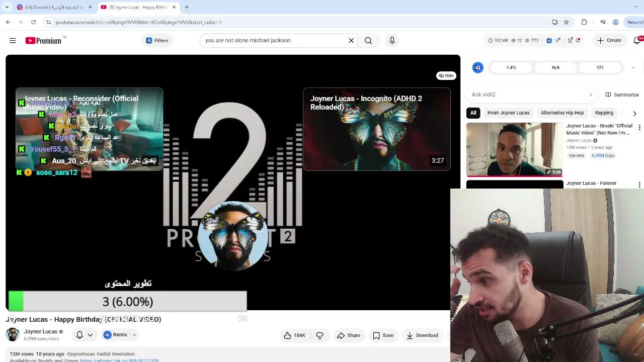Screen dimensions: 644x362
Task: Open a new browser tab
Action: coord(187,7)
